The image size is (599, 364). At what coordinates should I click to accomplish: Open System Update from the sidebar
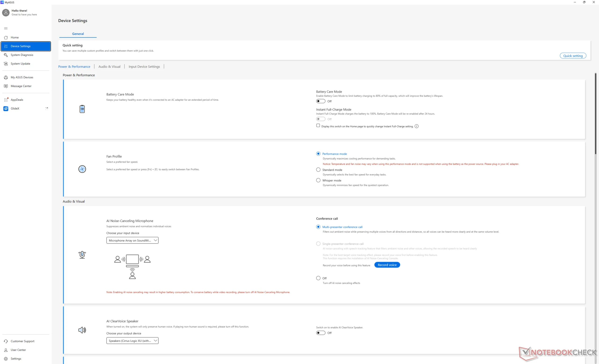(x=20, y=64)
